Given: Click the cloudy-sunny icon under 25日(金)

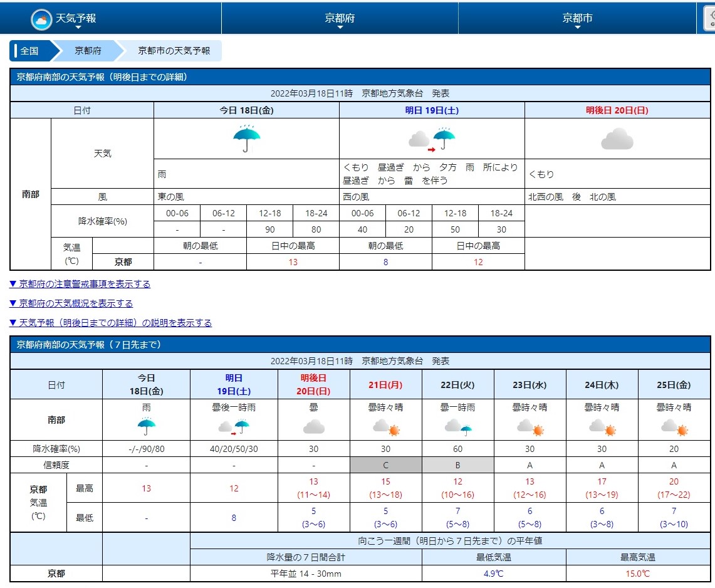Looking at the screenshot, I should click(x=674, y=428).
